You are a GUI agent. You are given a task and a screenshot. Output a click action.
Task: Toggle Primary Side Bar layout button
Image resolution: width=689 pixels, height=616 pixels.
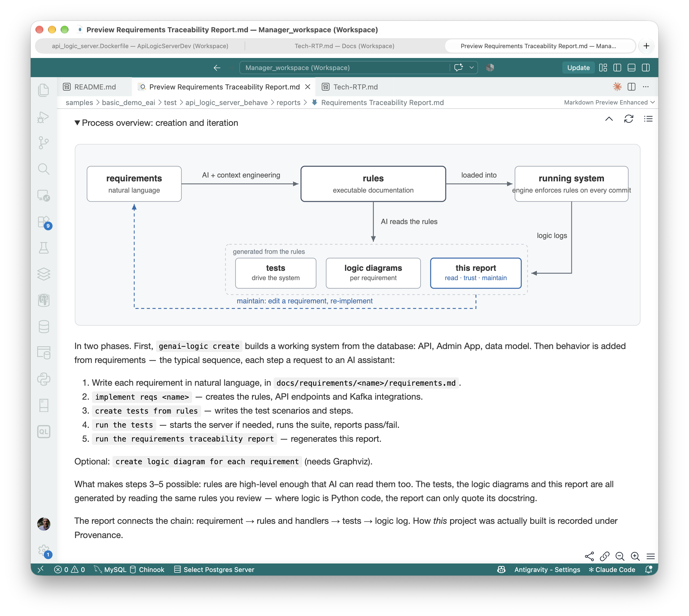pos(617,68)
